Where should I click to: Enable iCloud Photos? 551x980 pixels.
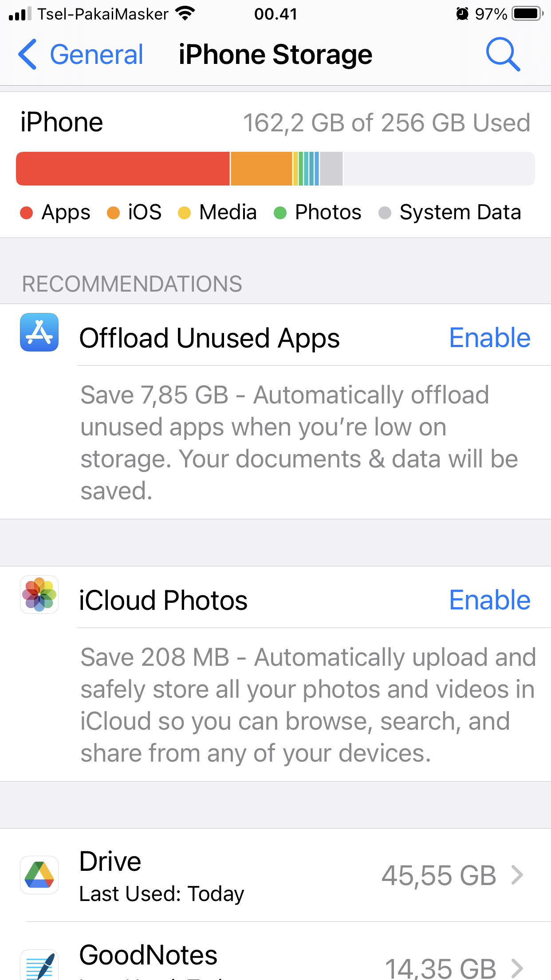click(x=489, y=600)
